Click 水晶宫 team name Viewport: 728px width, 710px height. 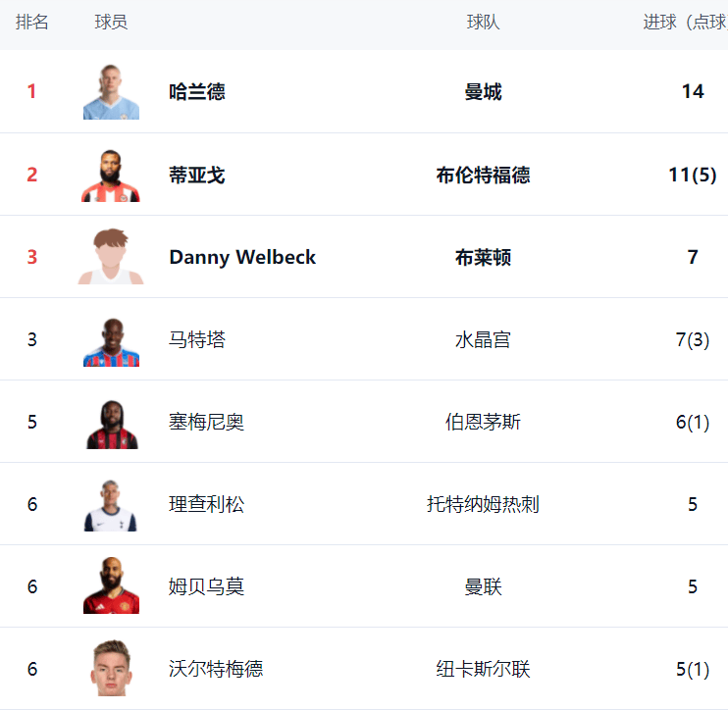(483, 340)
